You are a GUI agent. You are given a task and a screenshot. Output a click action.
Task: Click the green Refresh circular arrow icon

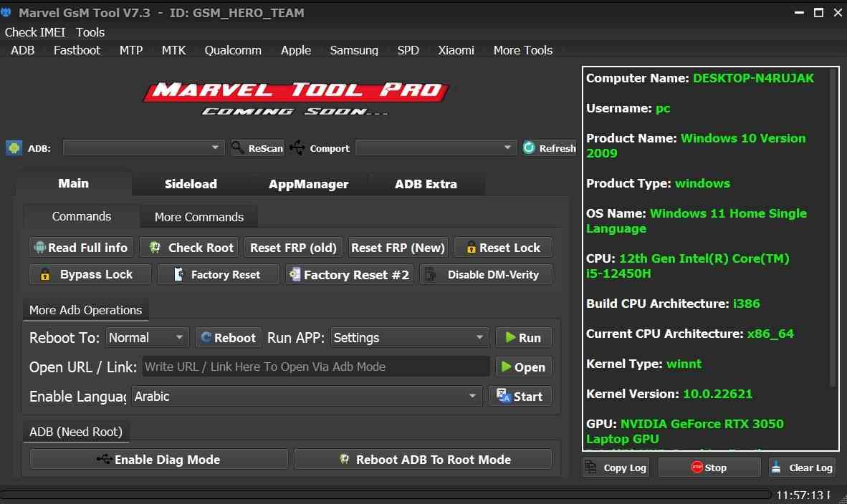coord(530,147)
